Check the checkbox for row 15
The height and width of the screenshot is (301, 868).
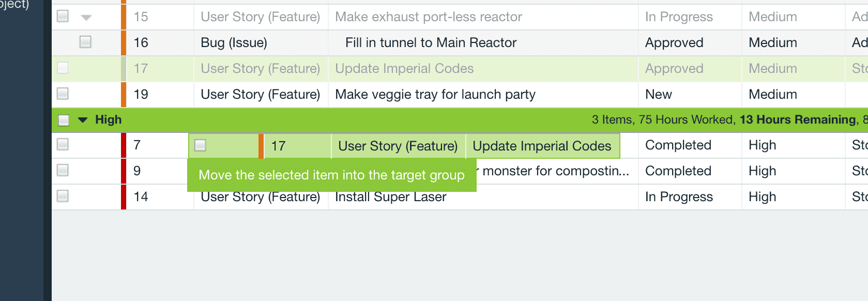pyautogui.click(x=63, y=17)
